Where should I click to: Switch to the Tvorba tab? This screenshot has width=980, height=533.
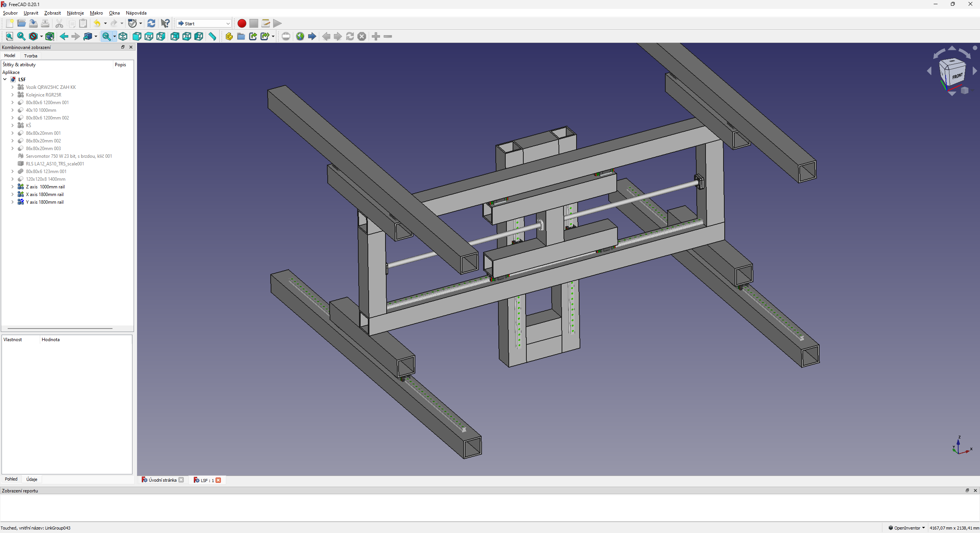(x=31, y=56)
